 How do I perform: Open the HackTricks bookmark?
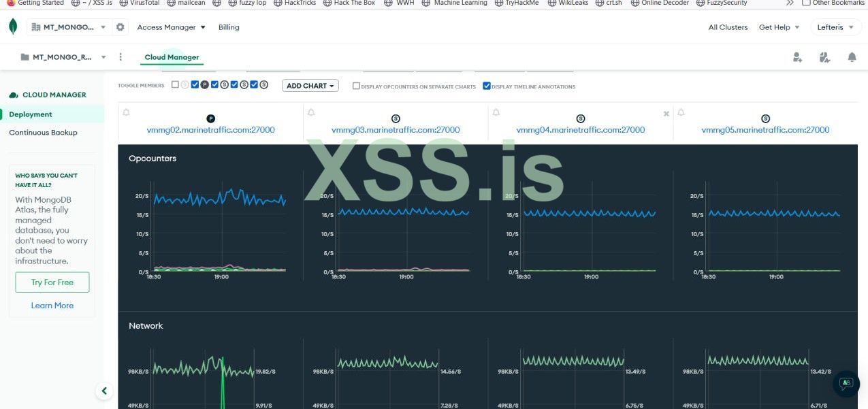coord(294,3)
